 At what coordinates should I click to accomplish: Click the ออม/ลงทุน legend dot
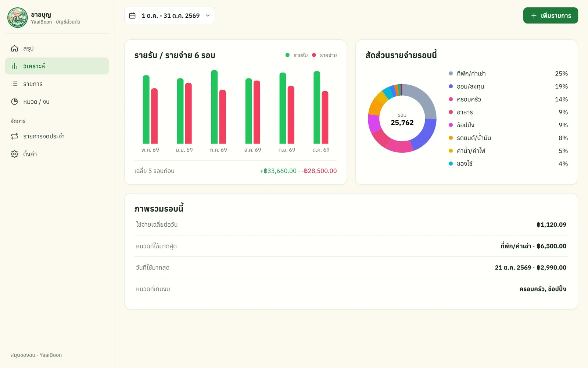pos(451,86)
